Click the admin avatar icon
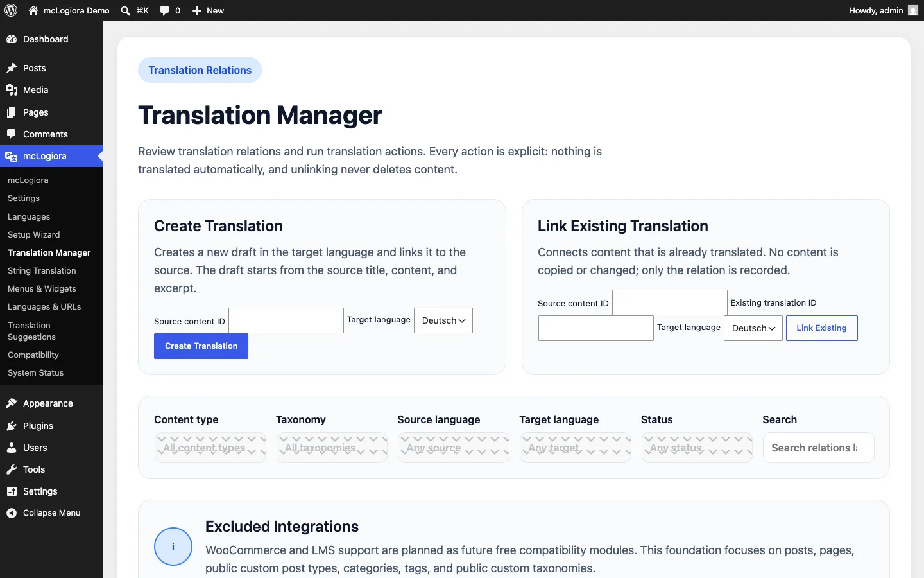This screenshot has height=578, width=924. [x=913, y=10]
